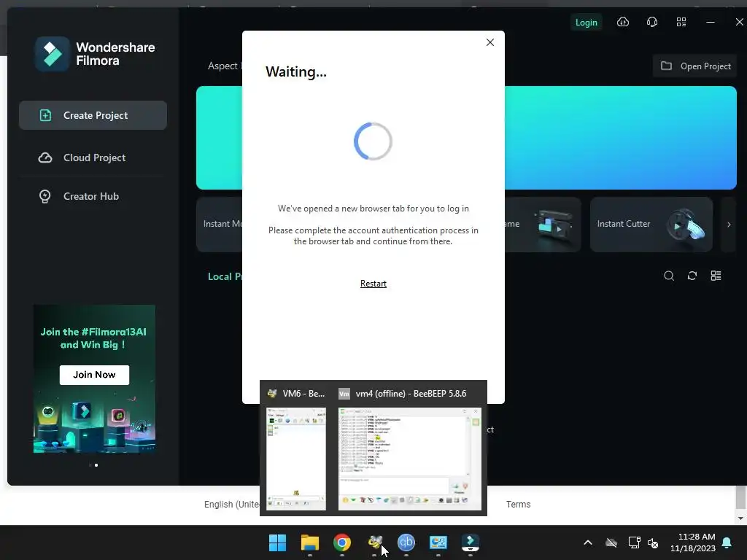Click the Create Project plus icon
The image size is (747, 560).
coord(44,115)
